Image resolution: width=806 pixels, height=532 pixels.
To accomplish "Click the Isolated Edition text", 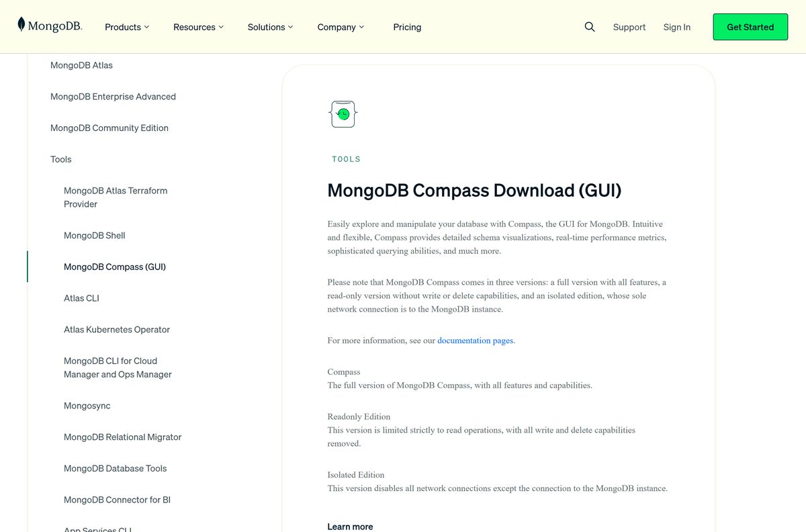I will pyautogui.click(x=356, y=475).
